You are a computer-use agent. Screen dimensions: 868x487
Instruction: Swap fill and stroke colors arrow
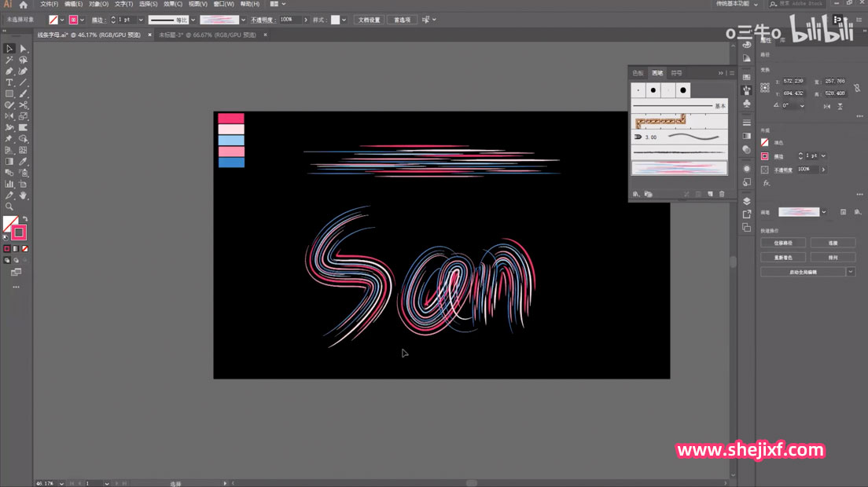[x=24, y=219]
